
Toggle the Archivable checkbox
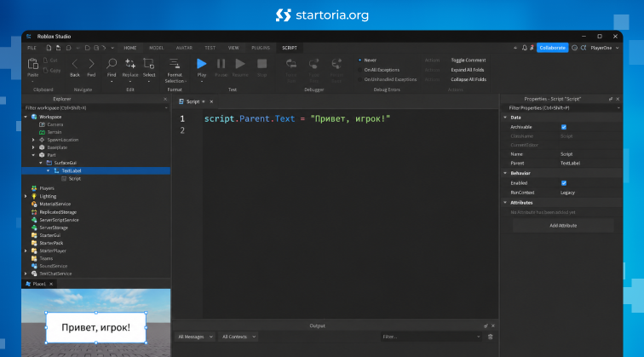point(564,127)
